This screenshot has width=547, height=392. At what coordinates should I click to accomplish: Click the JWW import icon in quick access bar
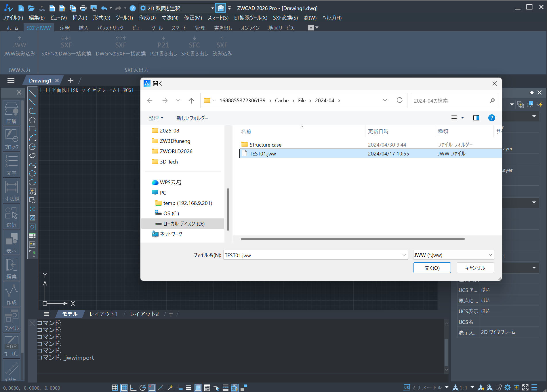click(42, 8)
